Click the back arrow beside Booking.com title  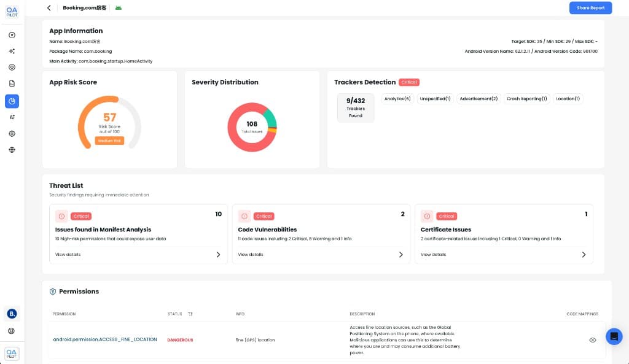(x=49, y=7)
